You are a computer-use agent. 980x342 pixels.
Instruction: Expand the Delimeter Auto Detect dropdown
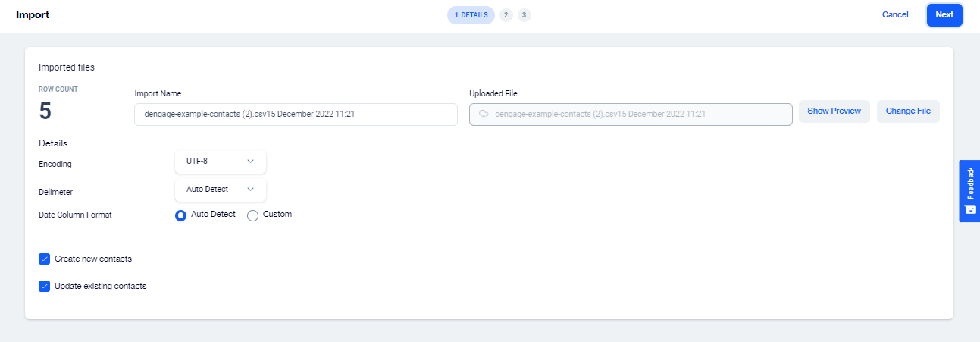pyautogui.click(x=220, y=190)
